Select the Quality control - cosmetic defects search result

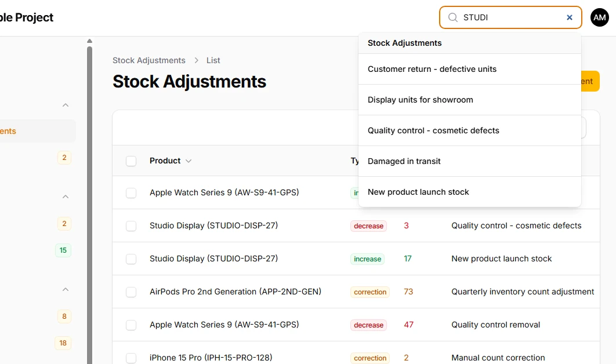coord(469,130)
